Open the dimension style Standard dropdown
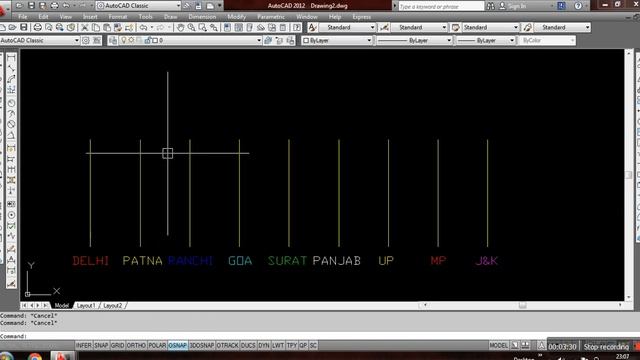The height and width of the screenshot is (360, 640). [x=419, y=27]
